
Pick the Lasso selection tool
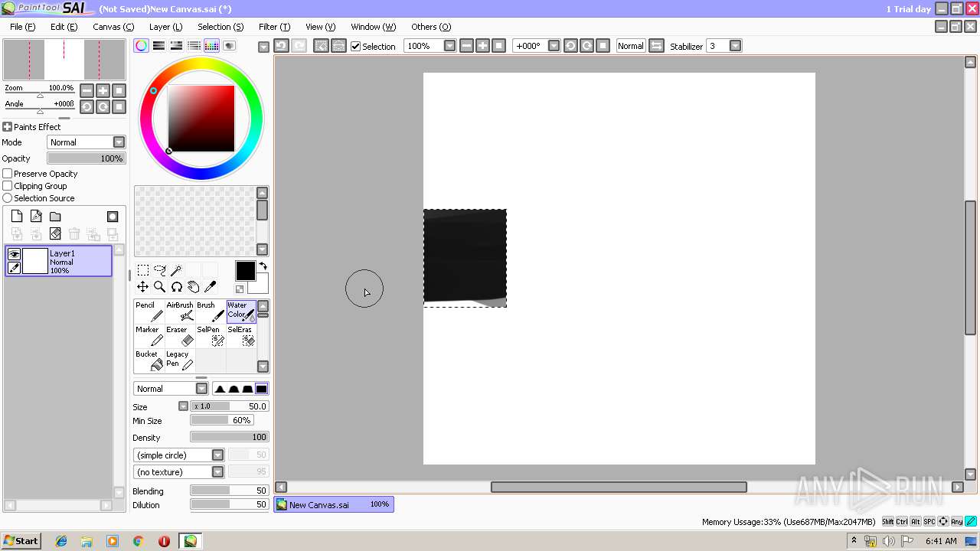[x=160, y=270]
